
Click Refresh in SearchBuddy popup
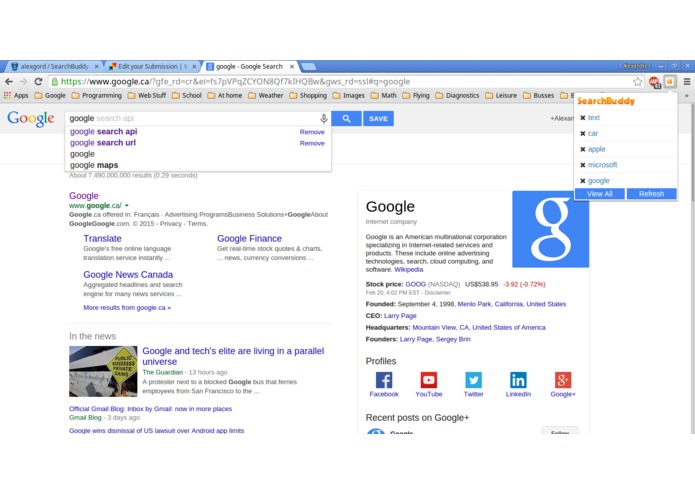pos(652,194)
